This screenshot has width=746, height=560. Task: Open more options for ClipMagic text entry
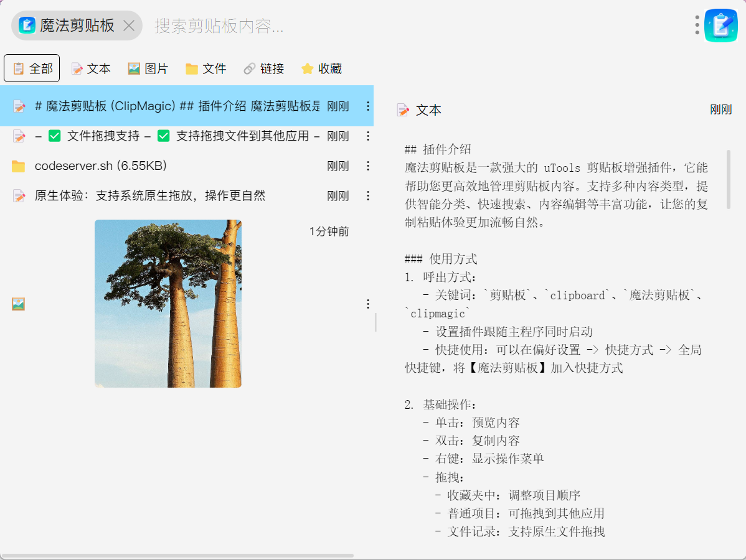(368, 106)
